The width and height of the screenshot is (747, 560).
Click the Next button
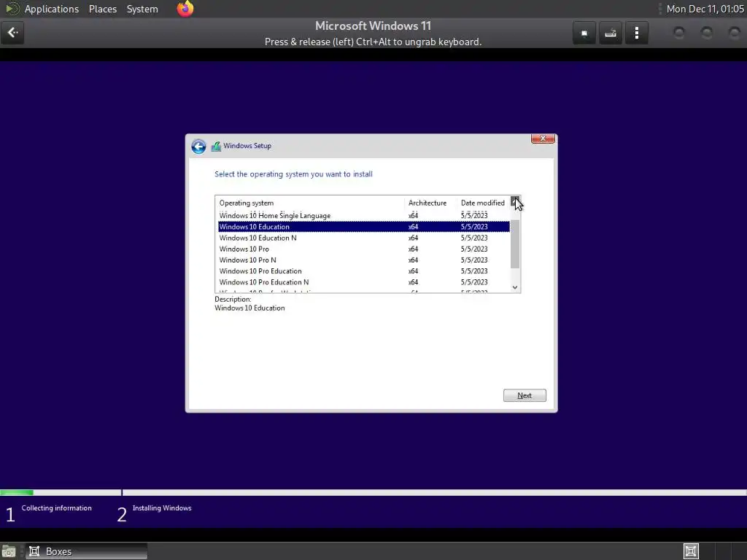[525, 395]
